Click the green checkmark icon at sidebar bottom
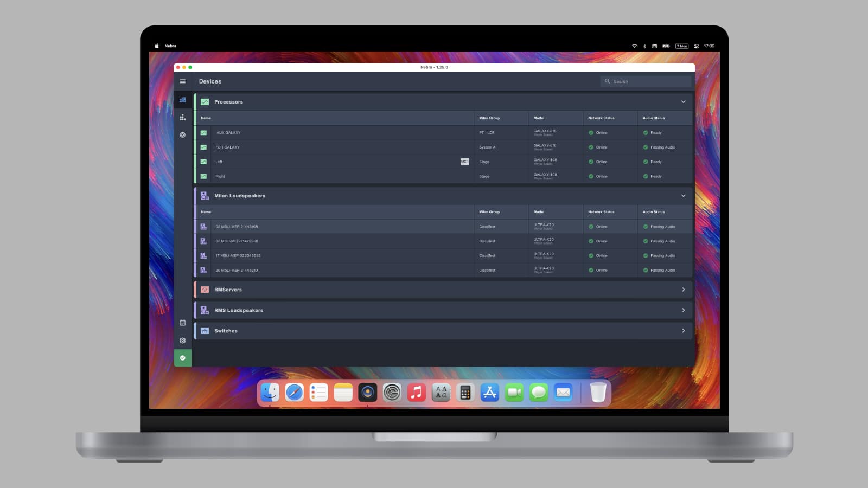This screenshot has height=488, width=868. click(183, 358)
